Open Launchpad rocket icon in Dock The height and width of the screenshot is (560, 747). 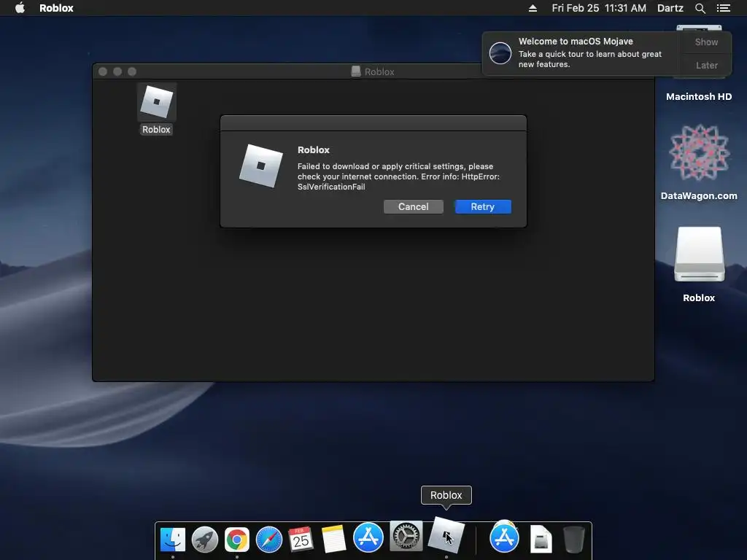coord(205,540)
